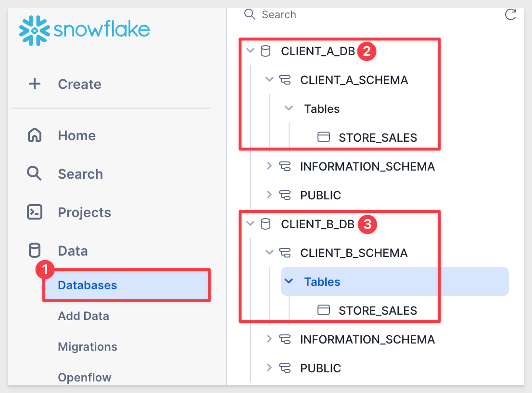Screen dimensions: 532x393
Task: Expand INFORMATION_SCHEMA under CLIENT_A_DB
Action: [x=269, y=166]
